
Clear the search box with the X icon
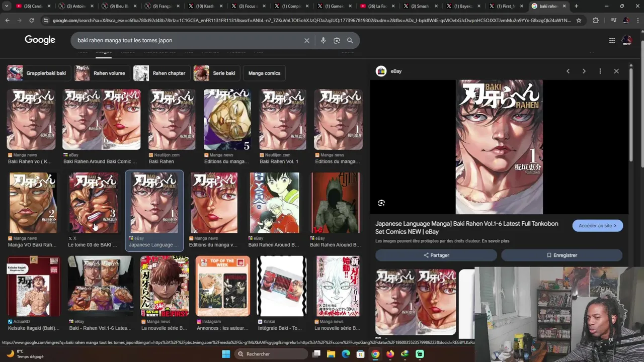(x=306, y=40)
